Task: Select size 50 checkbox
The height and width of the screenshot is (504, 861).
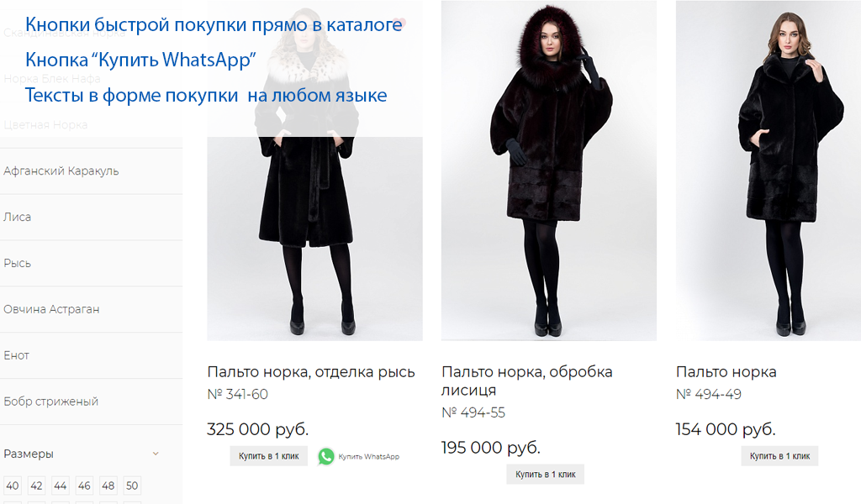Action: 132,486
